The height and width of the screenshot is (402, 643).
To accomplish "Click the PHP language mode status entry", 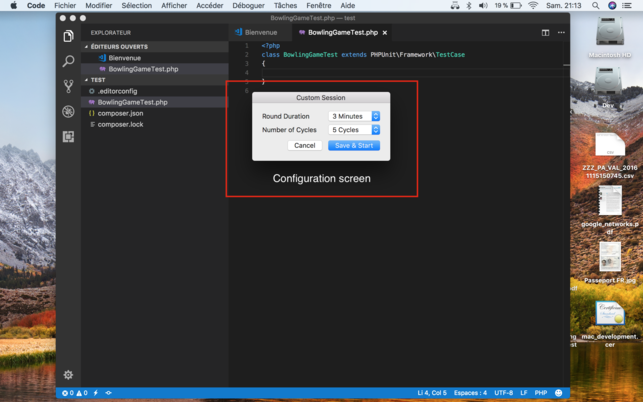I will click(x=540, y=393).
